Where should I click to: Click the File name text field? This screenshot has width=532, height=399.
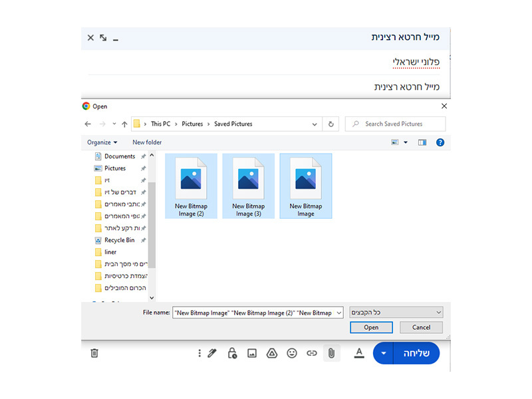(x=254, y=313)
